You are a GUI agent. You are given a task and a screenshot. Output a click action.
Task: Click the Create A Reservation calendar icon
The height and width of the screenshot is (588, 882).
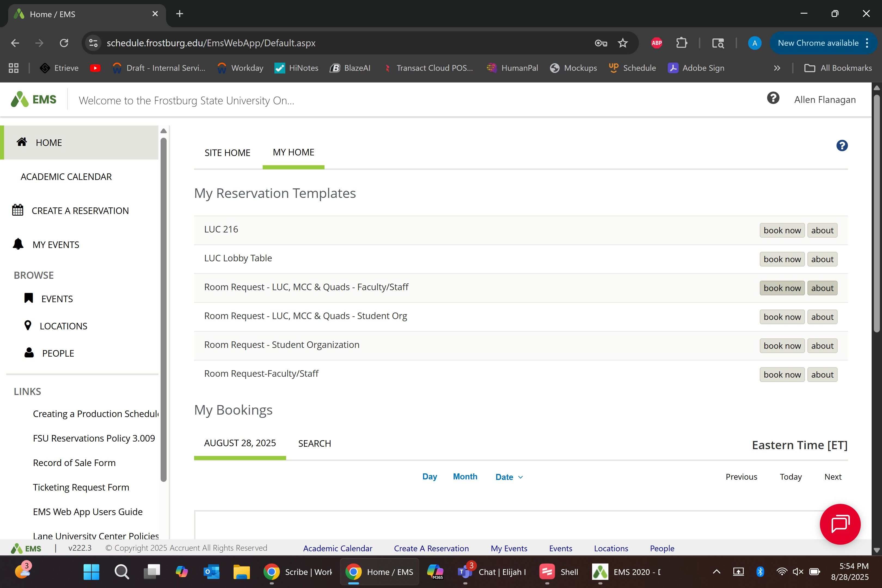(x=18, y=210)
